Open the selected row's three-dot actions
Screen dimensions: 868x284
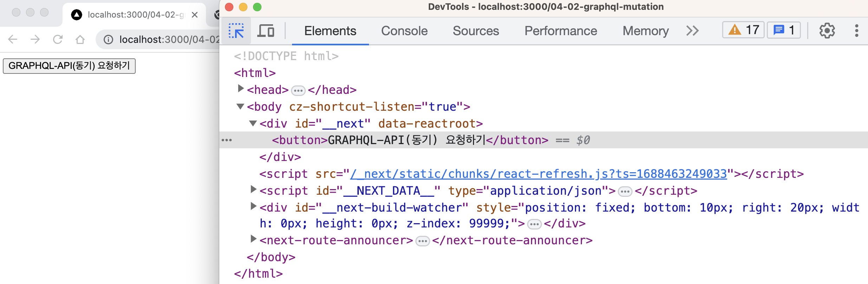(227, 140)
